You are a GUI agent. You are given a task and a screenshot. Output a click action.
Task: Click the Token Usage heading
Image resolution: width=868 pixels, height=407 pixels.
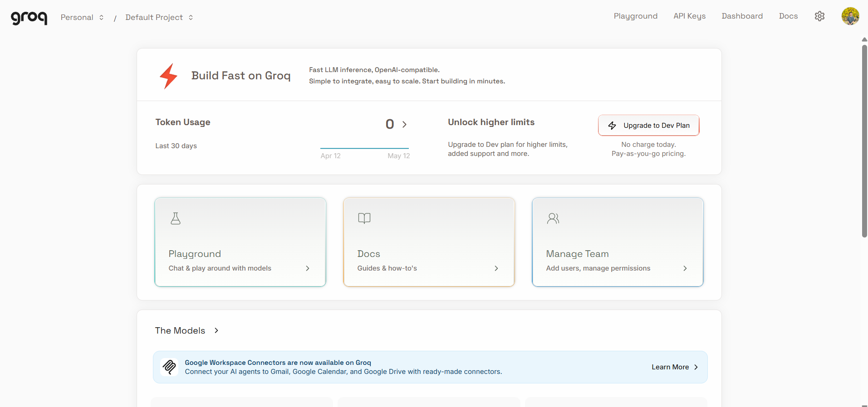(x=183, y=122)
